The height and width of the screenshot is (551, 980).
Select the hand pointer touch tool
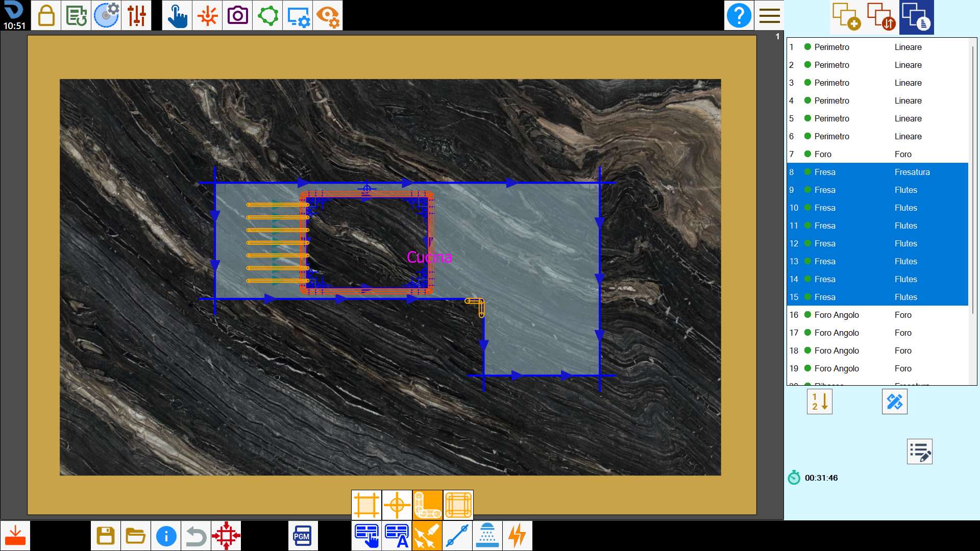(x=177, y=15)
